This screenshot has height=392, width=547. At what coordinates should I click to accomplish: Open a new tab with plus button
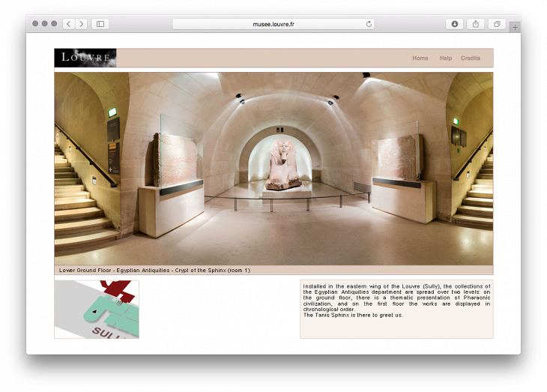515,27
